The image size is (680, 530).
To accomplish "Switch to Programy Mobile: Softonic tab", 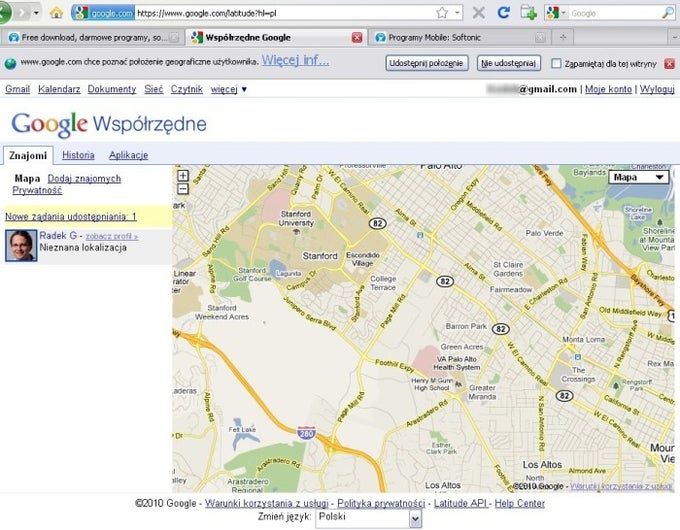I will 459,38.
